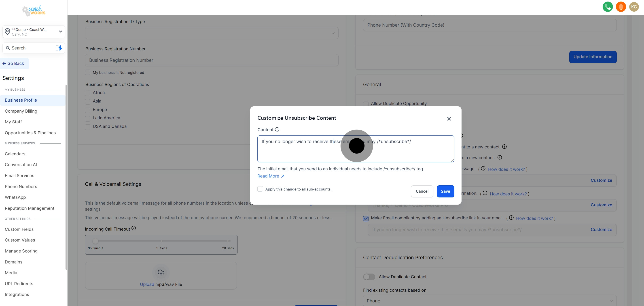Open the Phone contact matching dropdown
The height and width of the screenshot is (306, 644).
click(489, 300)
